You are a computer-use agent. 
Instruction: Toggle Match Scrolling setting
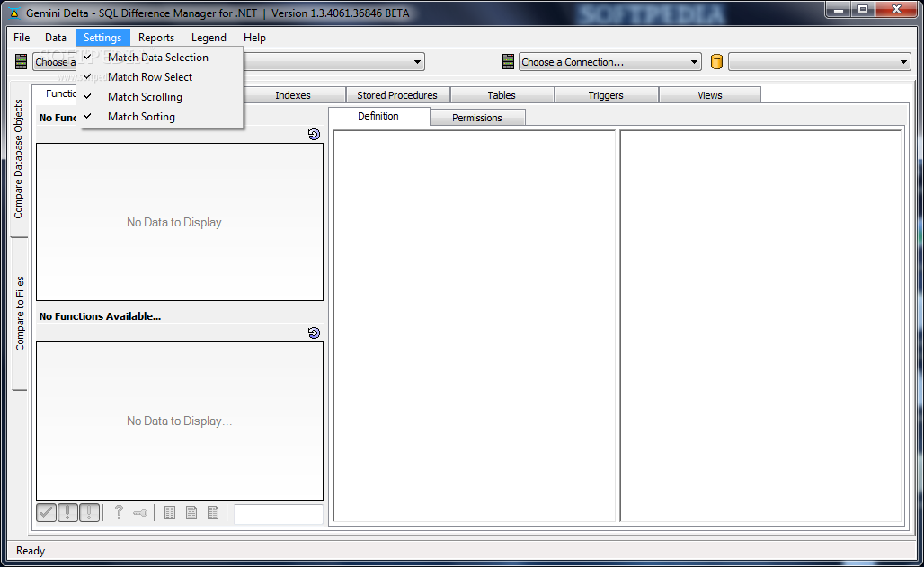160,97
